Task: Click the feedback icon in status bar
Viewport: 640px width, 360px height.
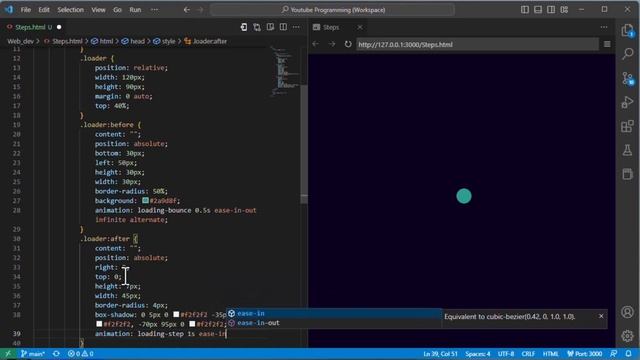Action: 613,353
